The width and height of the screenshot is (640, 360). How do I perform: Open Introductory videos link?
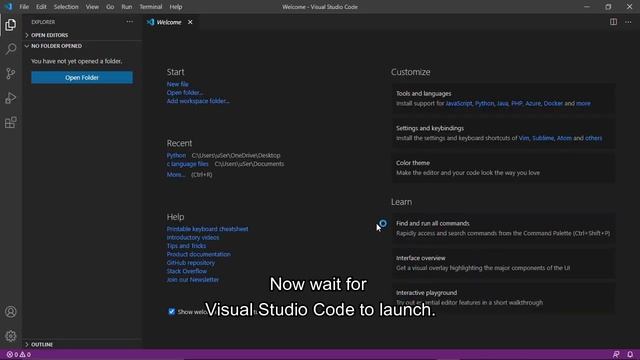pyautogui.click(x=193, y=237)
